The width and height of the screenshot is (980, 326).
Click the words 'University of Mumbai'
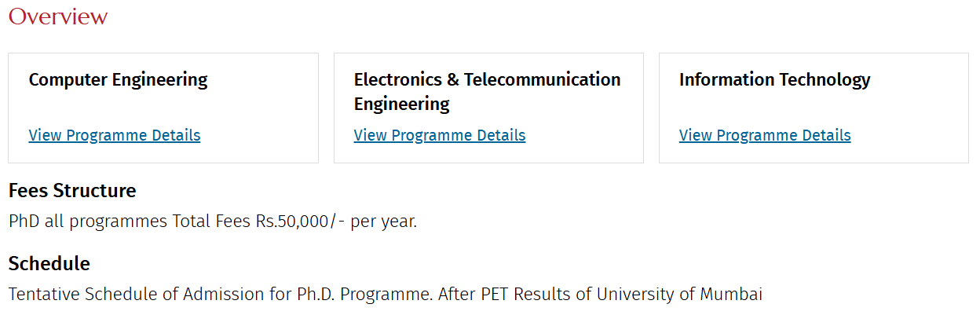coord(679,295)
